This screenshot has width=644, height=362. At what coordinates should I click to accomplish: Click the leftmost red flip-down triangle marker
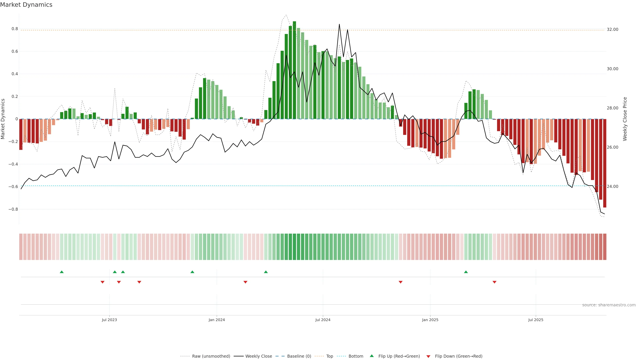pos(102,282)
